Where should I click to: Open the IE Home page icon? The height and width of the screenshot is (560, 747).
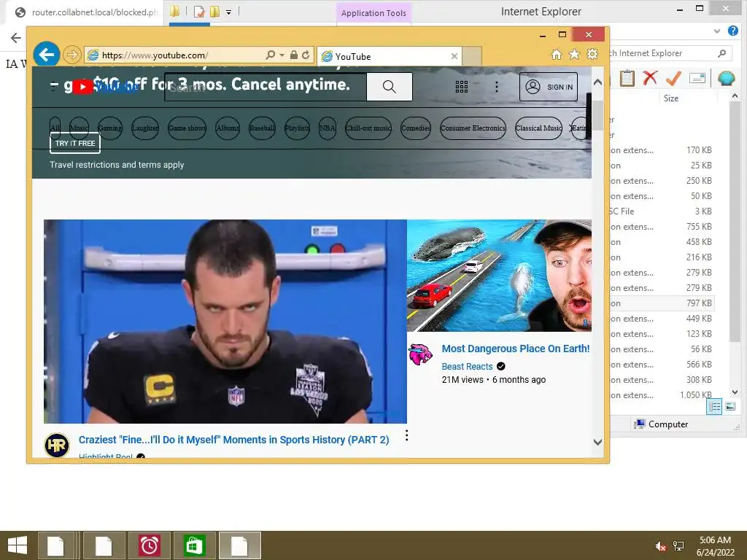tap(557, 54)
